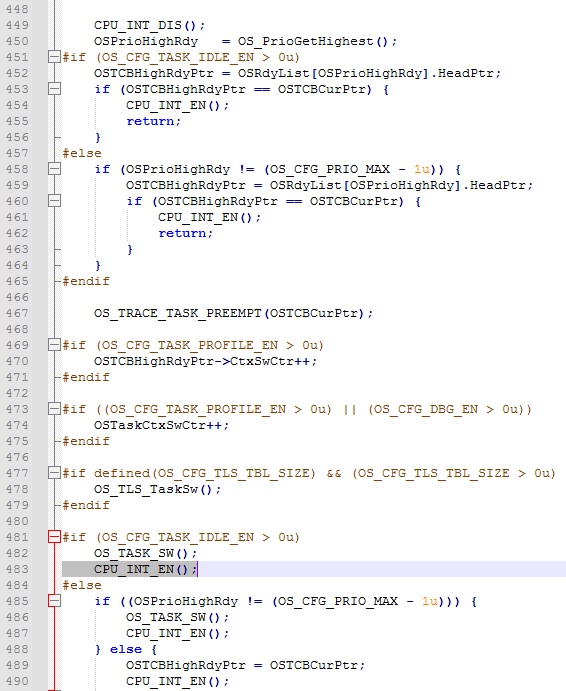Viewport: 566px width, 691px height.
Task: Click the #endif directive on line 475
Action: [x=86, y=441]
